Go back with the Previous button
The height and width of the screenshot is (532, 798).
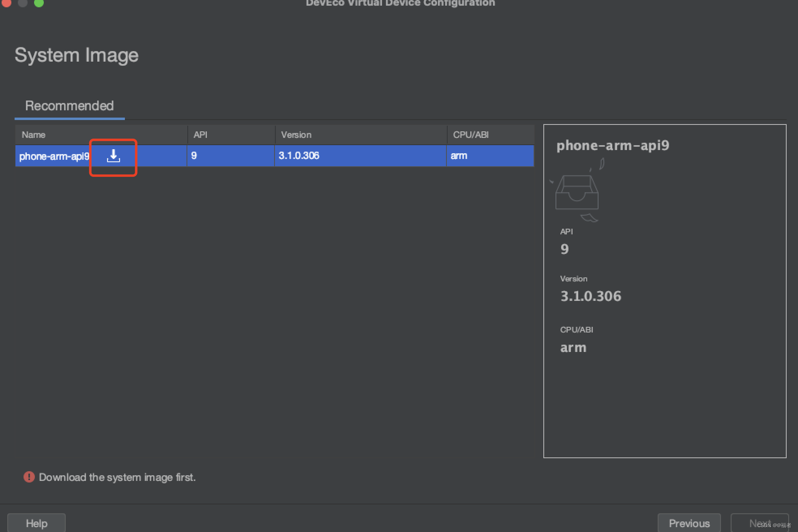pos(689,523)
